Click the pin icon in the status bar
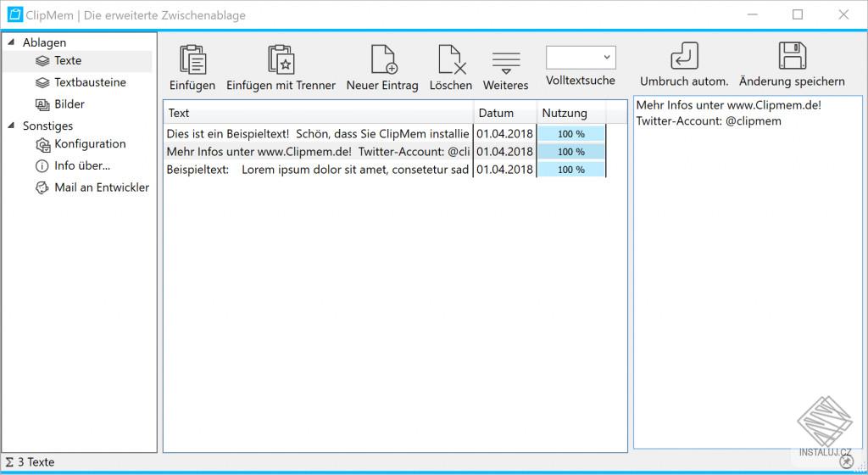This screenshot has width=868, height=475. tap(846, 461)
